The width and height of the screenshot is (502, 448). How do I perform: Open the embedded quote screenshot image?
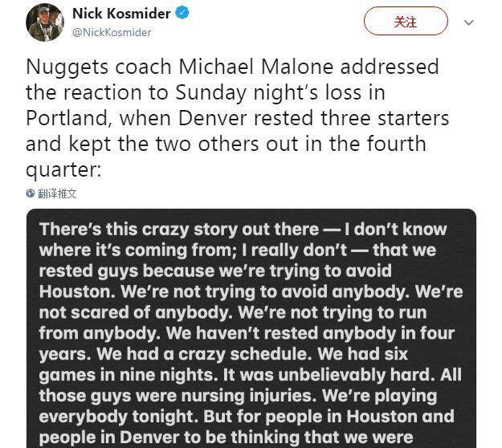[x=251, y=329]
